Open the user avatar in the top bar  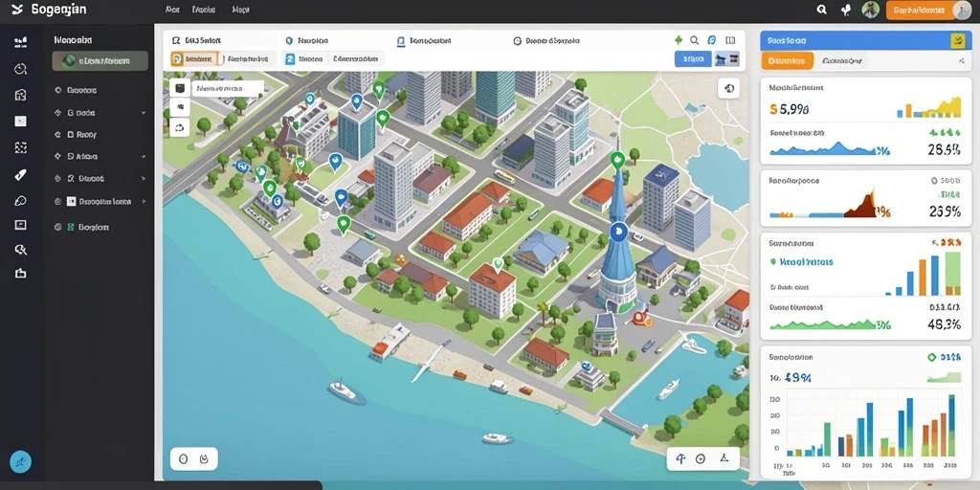point(870,10)
